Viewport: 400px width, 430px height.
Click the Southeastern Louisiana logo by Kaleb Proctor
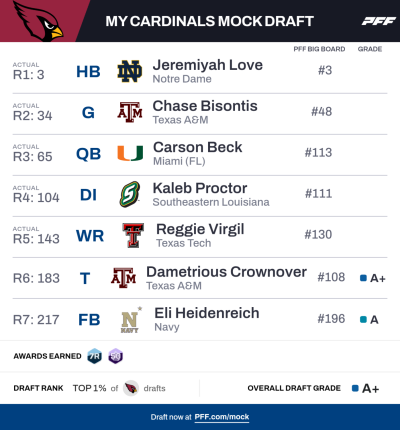130,194
